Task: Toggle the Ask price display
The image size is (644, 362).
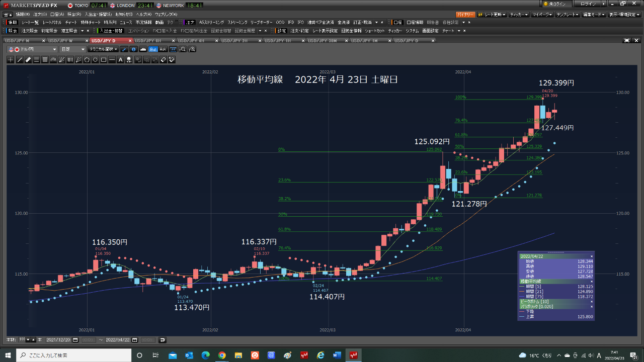Action: coord(163,49)
